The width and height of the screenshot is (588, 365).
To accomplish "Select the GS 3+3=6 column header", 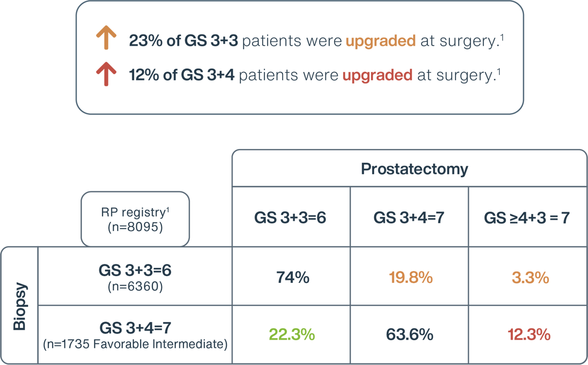I will 290,218.
